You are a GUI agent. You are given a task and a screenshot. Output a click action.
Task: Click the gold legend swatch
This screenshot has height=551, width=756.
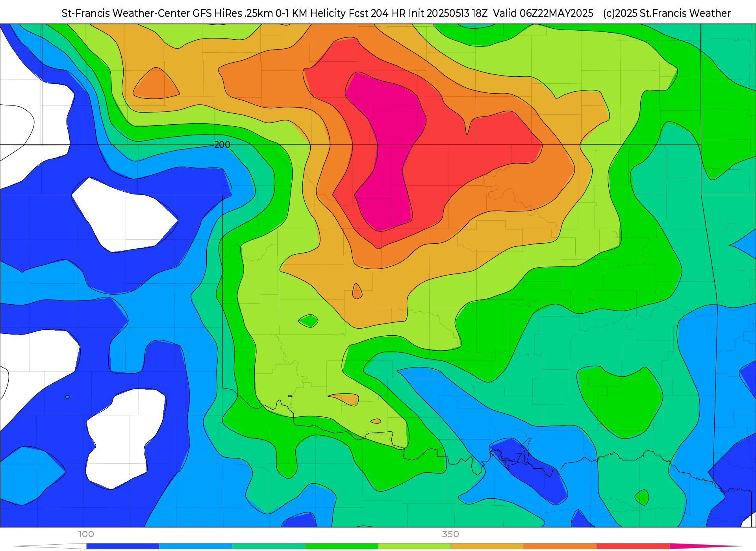click(487, 546)
